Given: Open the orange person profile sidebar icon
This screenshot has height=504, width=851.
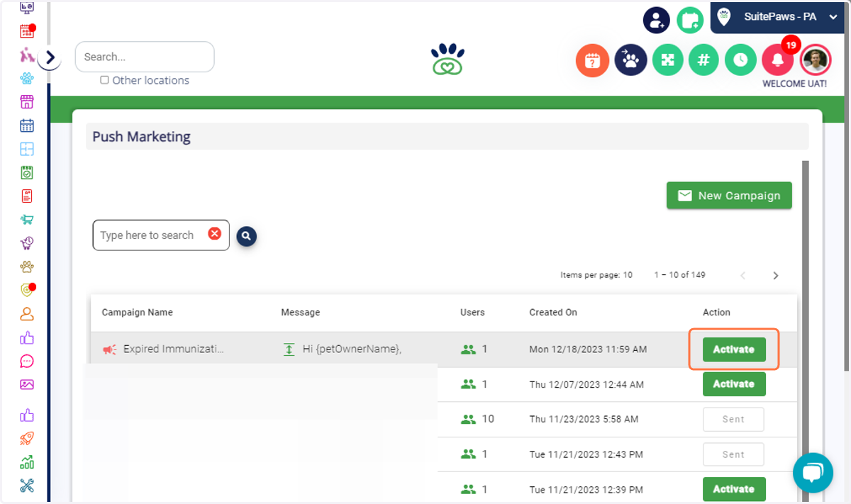Looking at the screenshot, I should 27,313.
